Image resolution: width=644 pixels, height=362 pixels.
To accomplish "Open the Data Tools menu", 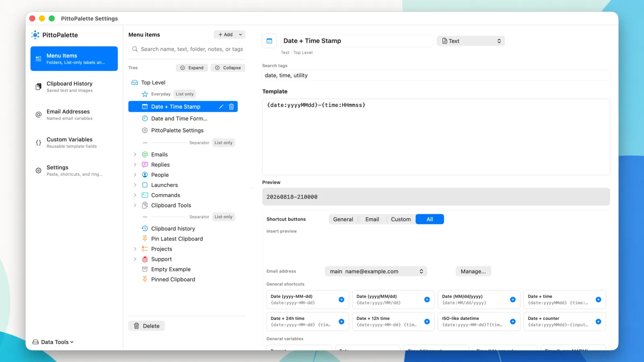I will 53,342.
